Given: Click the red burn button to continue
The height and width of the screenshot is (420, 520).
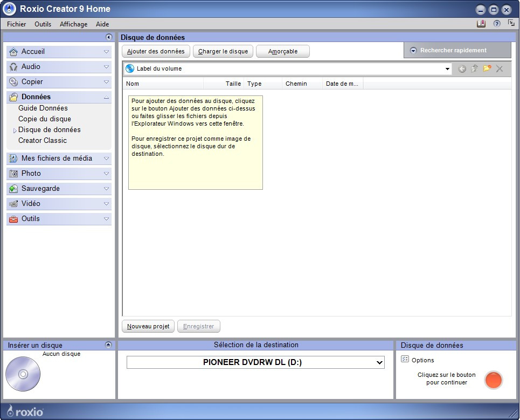Looking at the screenshot, I should pos(494,380).
